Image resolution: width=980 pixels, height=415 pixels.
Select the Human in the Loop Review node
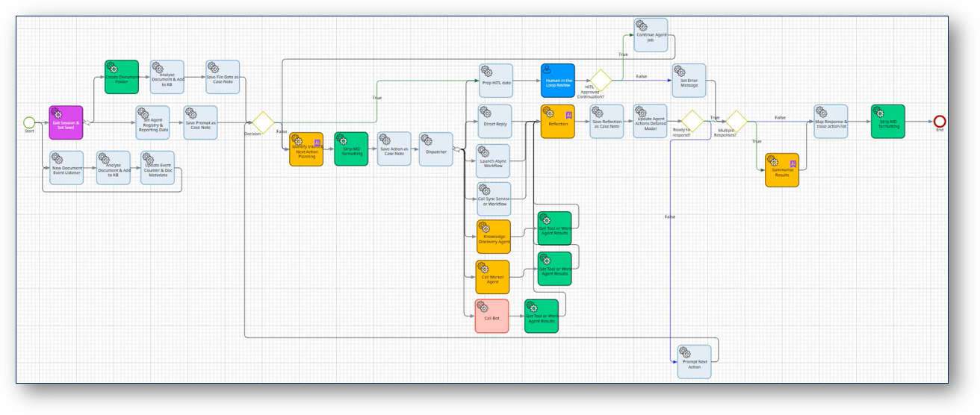(558, 81)
